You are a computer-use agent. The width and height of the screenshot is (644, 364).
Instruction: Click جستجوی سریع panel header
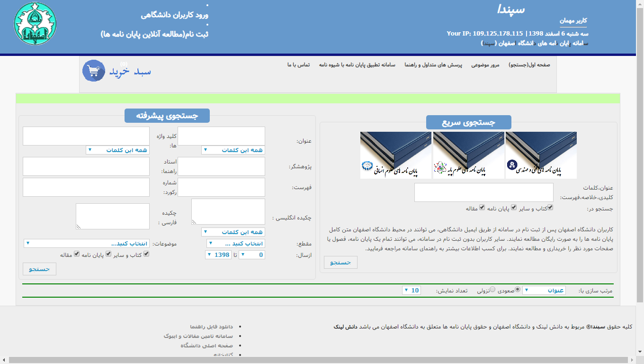(x=469, y=122)
